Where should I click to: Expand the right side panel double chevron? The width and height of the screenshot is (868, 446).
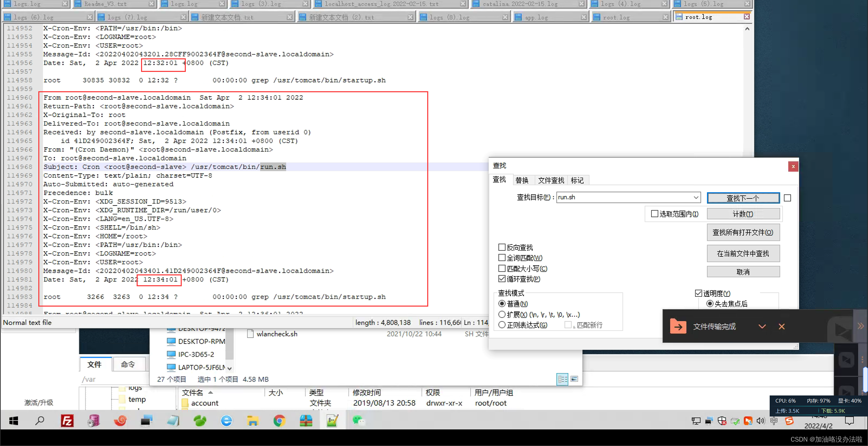point(861,326)
